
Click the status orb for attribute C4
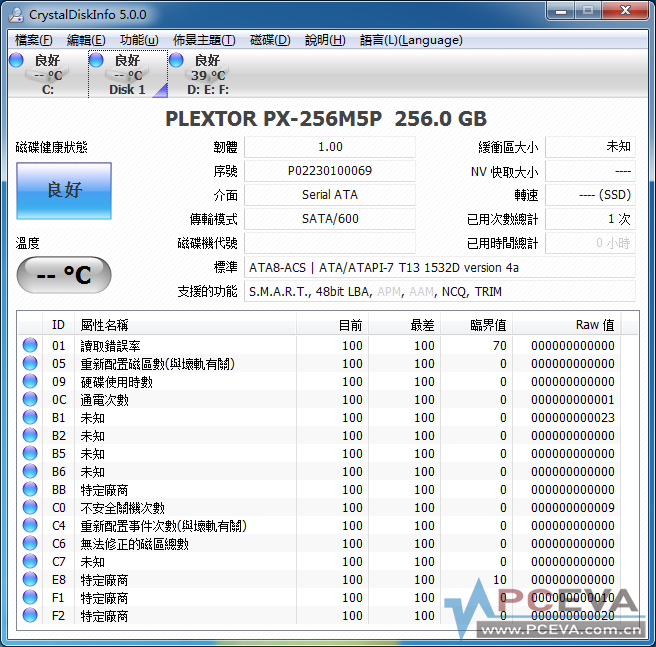pos(30,525)
